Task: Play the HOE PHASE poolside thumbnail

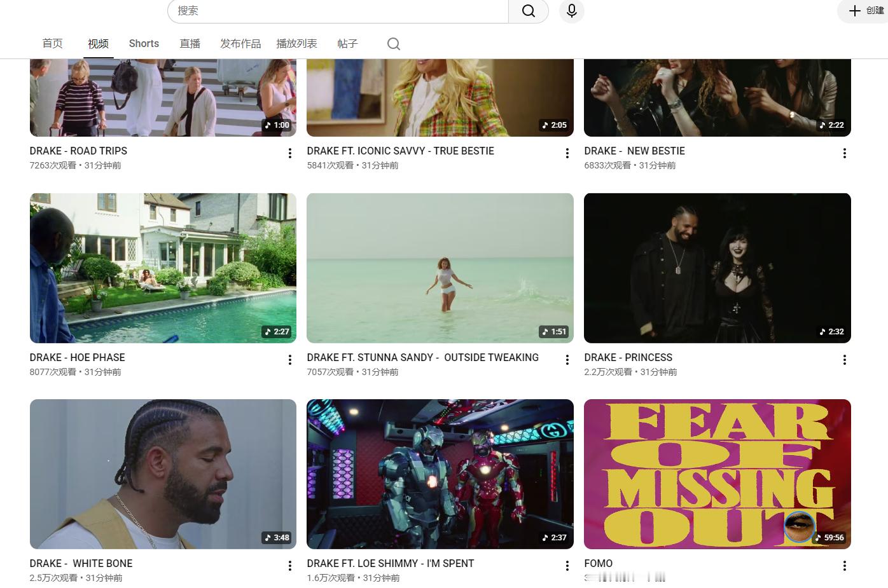Action: click(x=163, y=268)
